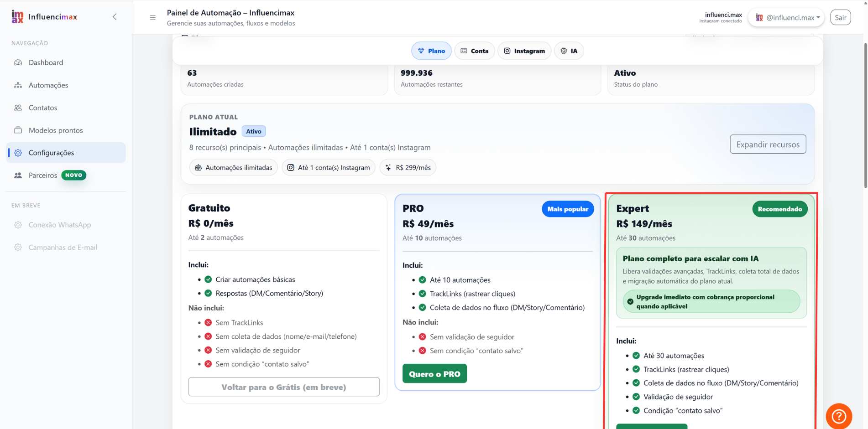Toggle the hamburger menu icon

point(152,18)
